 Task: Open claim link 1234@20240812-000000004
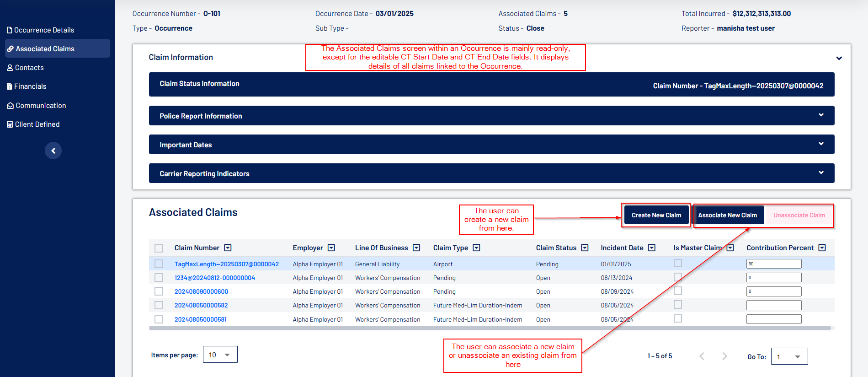[x=215, y=278]
